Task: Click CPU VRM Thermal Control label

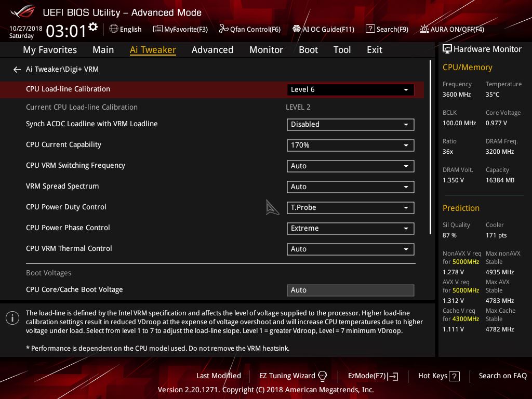Action: coord(69,248)
